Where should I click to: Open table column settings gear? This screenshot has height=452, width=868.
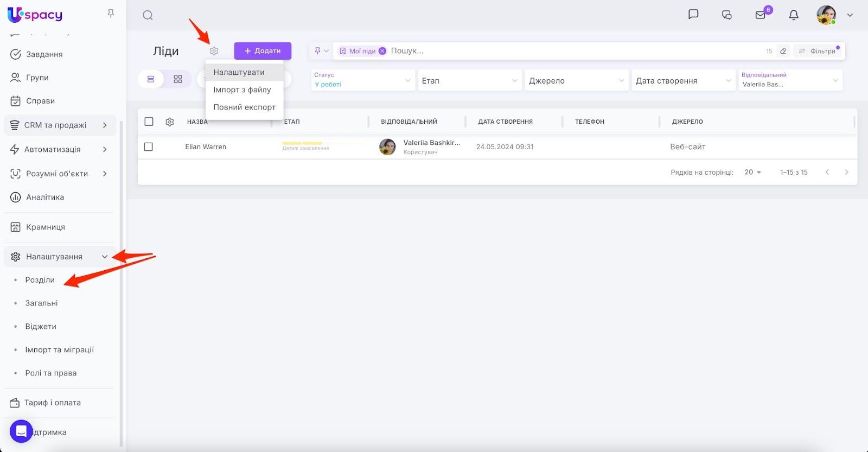click(x=170, y=122)
